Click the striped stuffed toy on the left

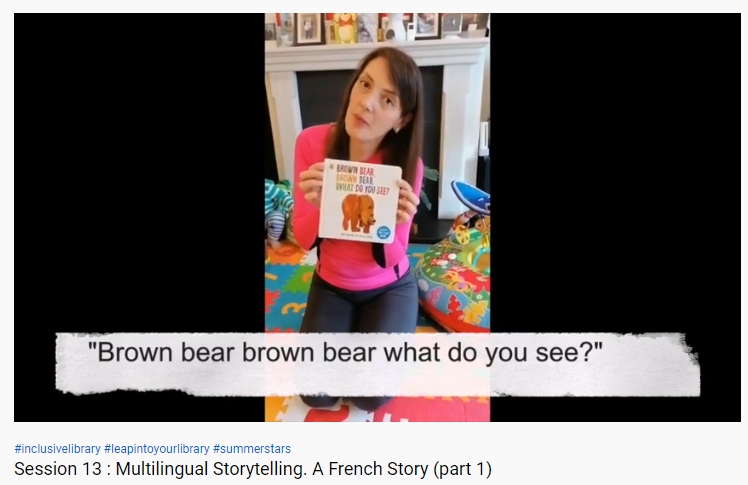point(279,212)
